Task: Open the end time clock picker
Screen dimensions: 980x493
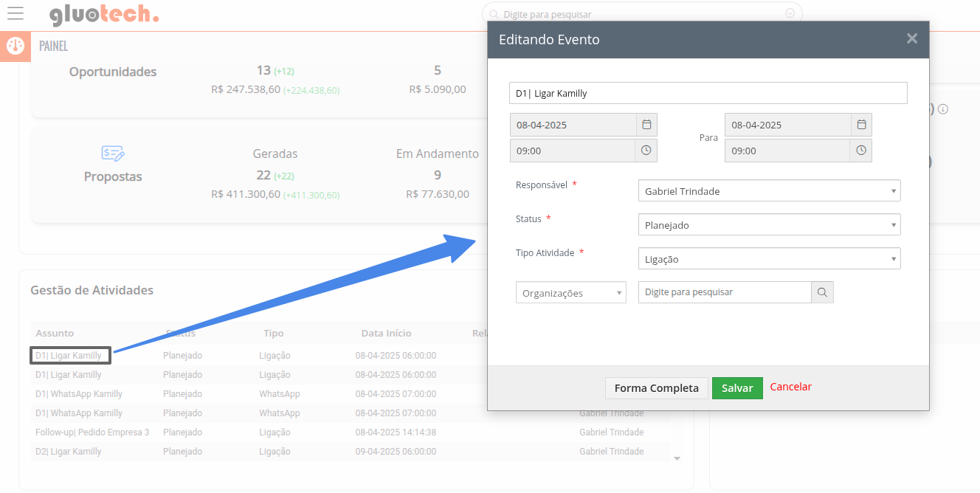Action: (x=861, y=151)
